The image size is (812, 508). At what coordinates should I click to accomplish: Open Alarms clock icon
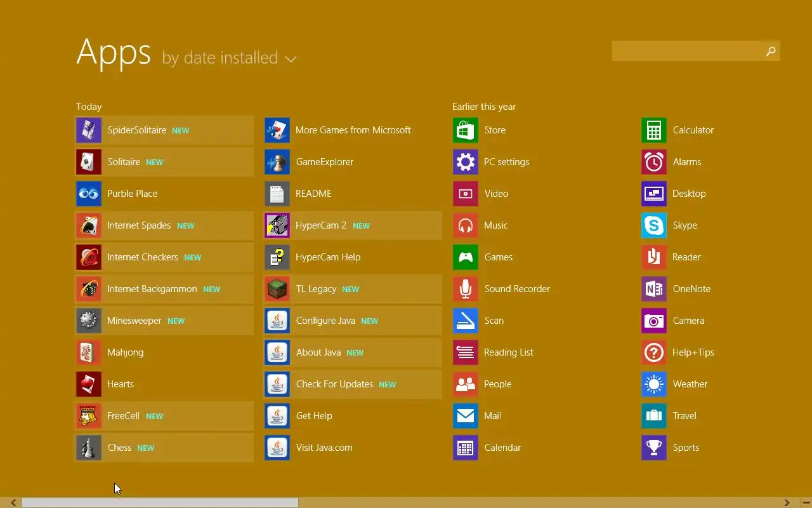tap(654, 162)
